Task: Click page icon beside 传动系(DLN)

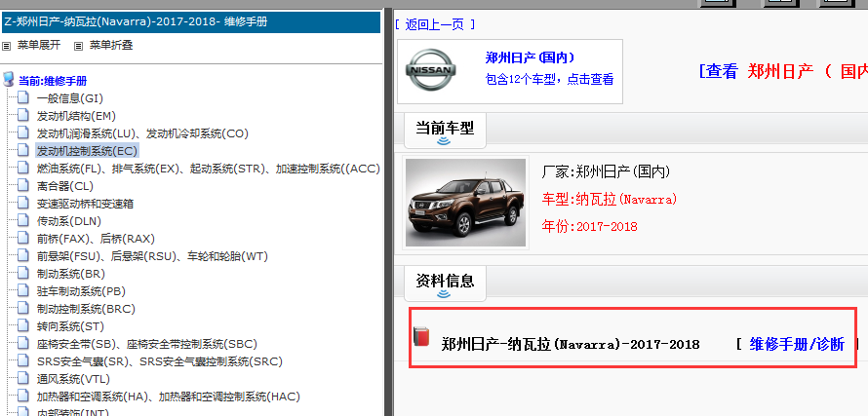Action: tap(22, 221)
